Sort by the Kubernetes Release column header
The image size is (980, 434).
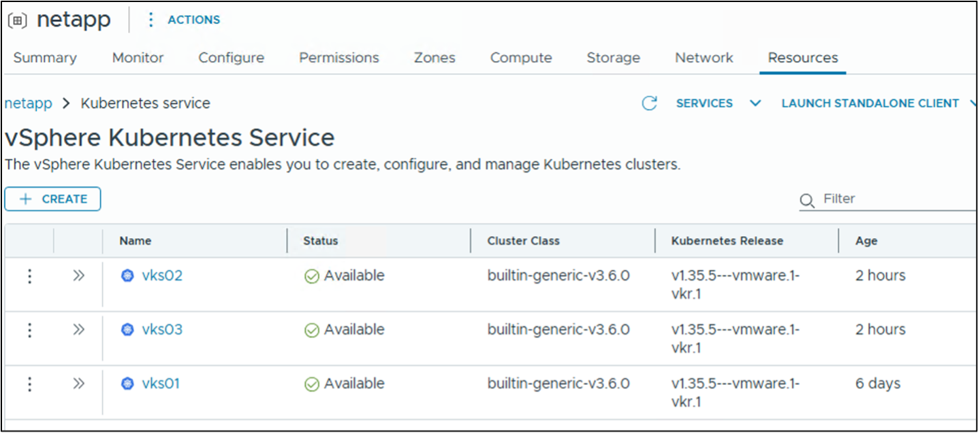pos(727,241)
